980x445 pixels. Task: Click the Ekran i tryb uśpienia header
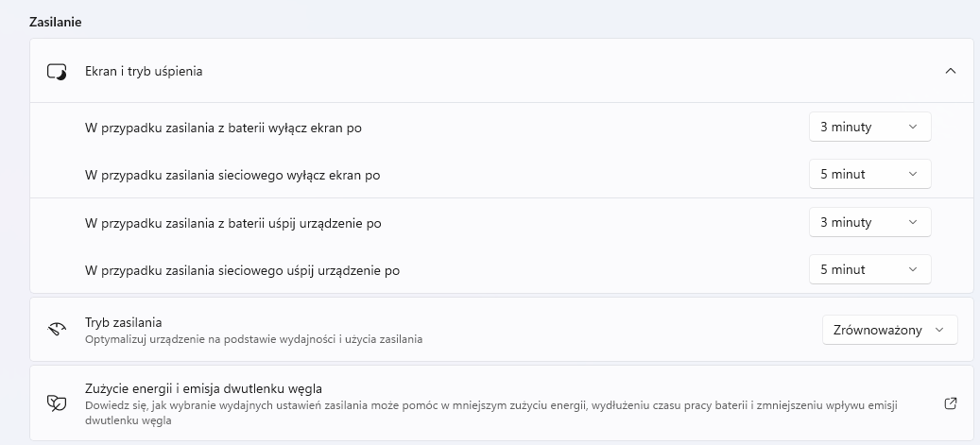click(x=501, y=71)
